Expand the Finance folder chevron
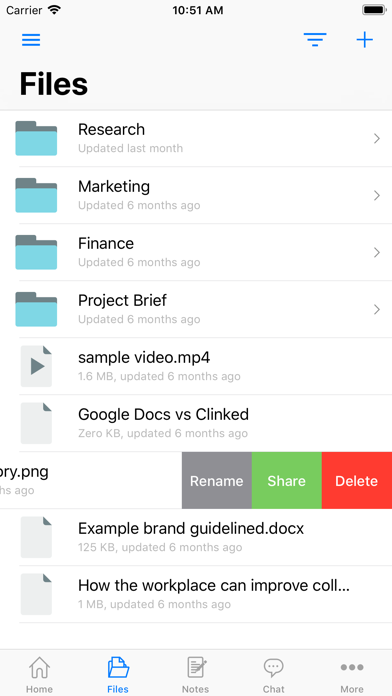392x696 pixels. pyautogui.click(x=377, y=253)
